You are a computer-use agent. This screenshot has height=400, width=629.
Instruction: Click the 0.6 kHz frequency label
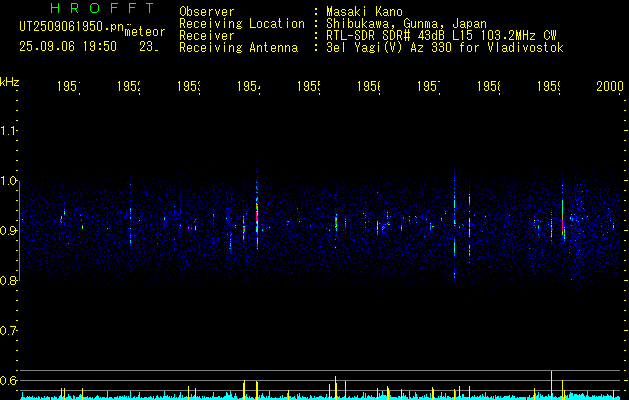(8, 380)
